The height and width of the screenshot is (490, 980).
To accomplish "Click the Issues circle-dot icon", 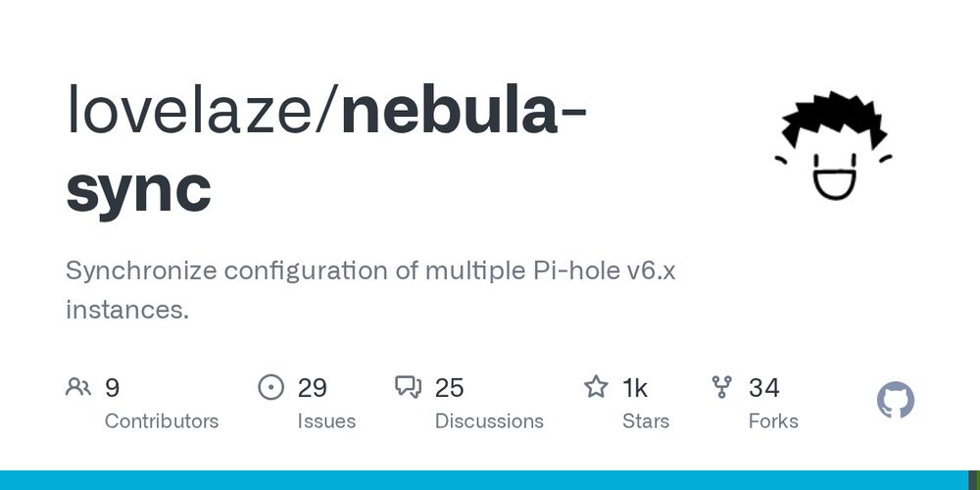I will [x=270, y=387].
